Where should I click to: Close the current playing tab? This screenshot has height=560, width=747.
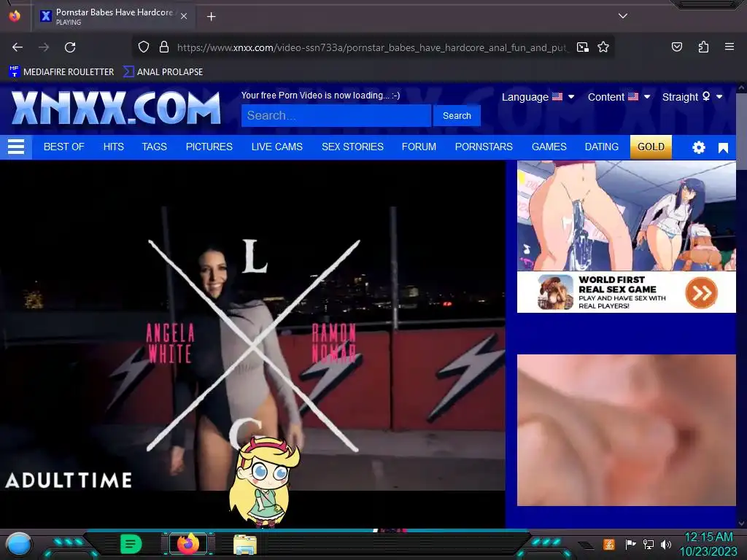184,16
